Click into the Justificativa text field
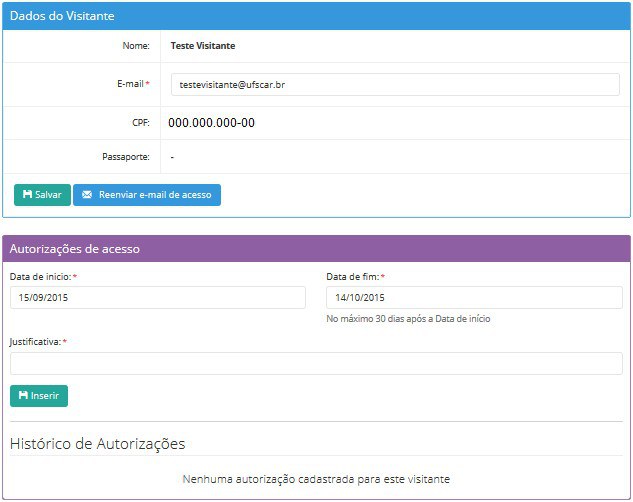633x502 pixels. pyautogui.click(x=316, y=363)
